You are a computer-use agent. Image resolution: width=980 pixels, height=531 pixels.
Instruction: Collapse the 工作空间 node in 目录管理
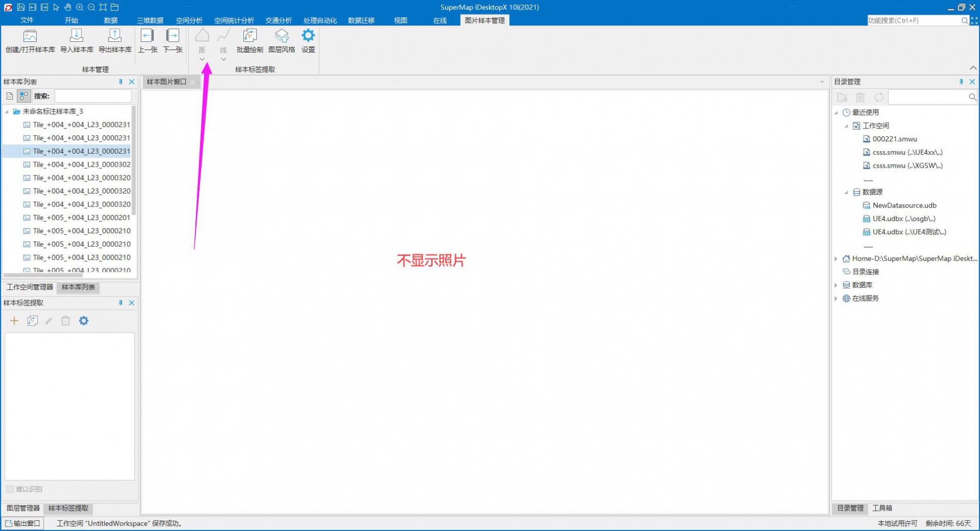(x=846, y=126)
